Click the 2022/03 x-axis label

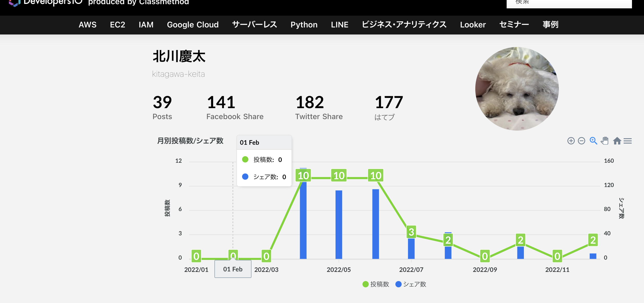point(266,270)
